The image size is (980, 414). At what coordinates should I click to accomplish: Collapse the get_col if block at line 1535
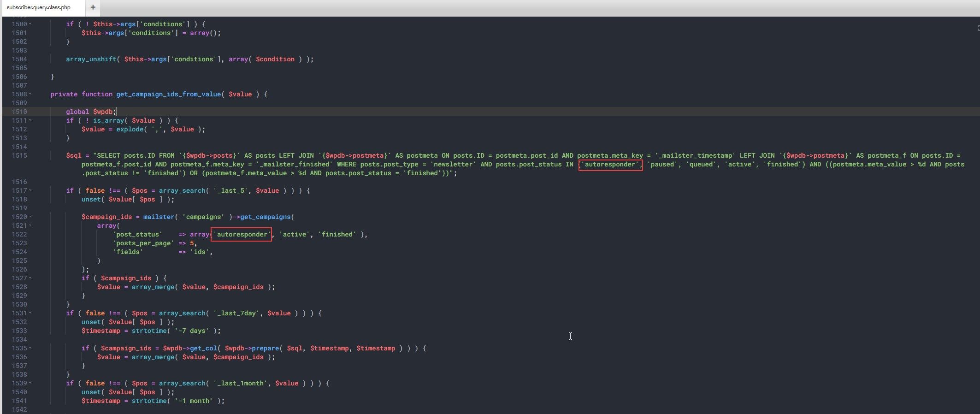30,348
